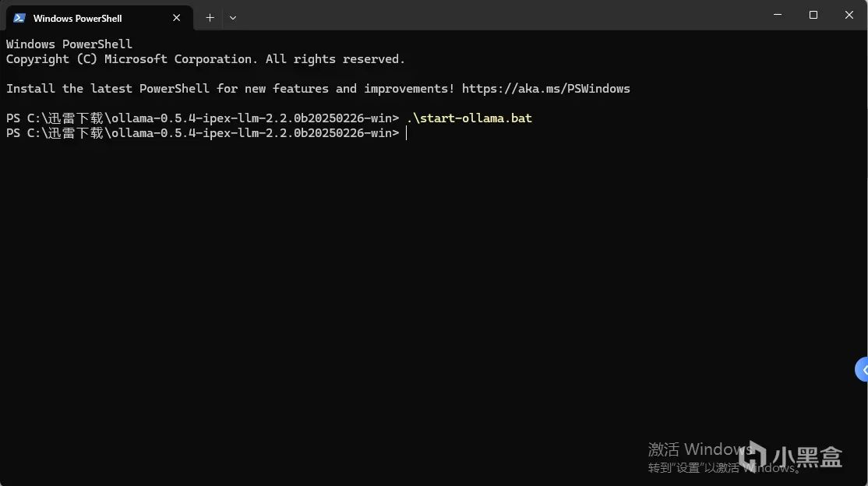Minimize the terminal window
Screen dimensions: 868x486
point(778,15)
